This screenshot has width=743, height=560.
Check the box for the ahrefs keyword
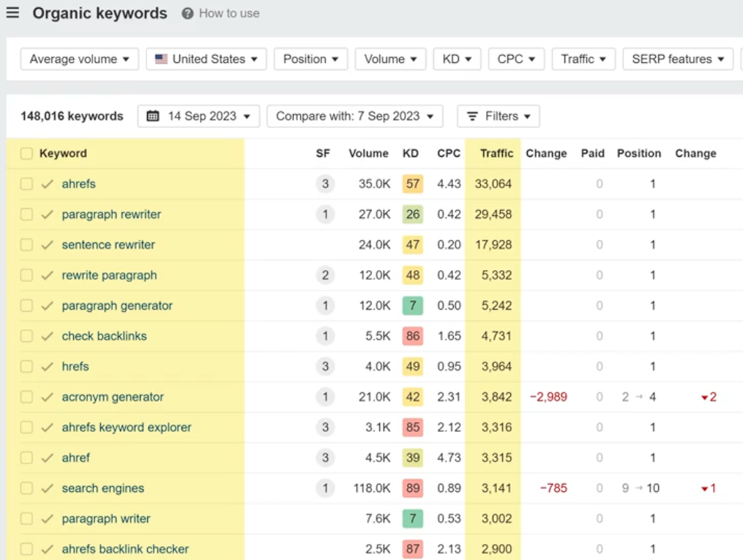coord(26,184)
